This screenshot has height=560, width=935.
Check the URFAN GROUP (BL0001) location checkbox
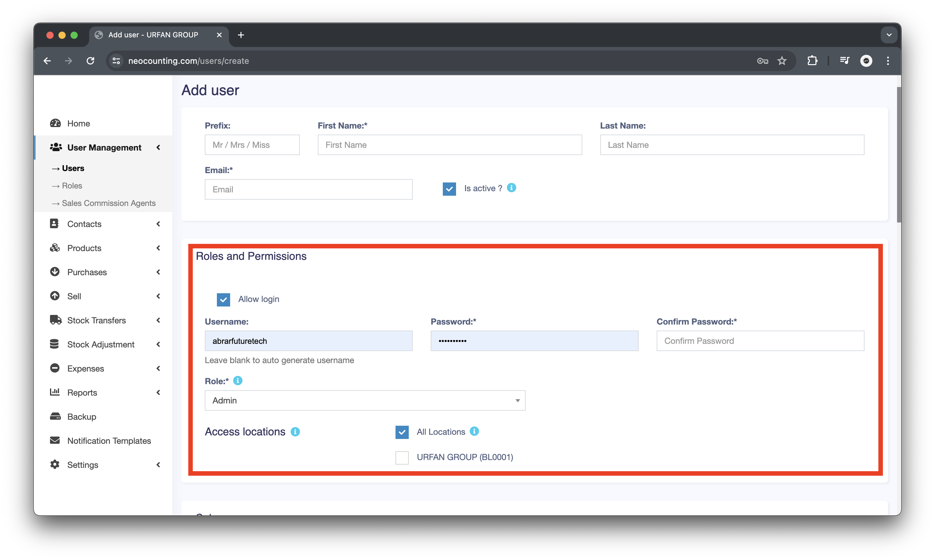point(402,458)
